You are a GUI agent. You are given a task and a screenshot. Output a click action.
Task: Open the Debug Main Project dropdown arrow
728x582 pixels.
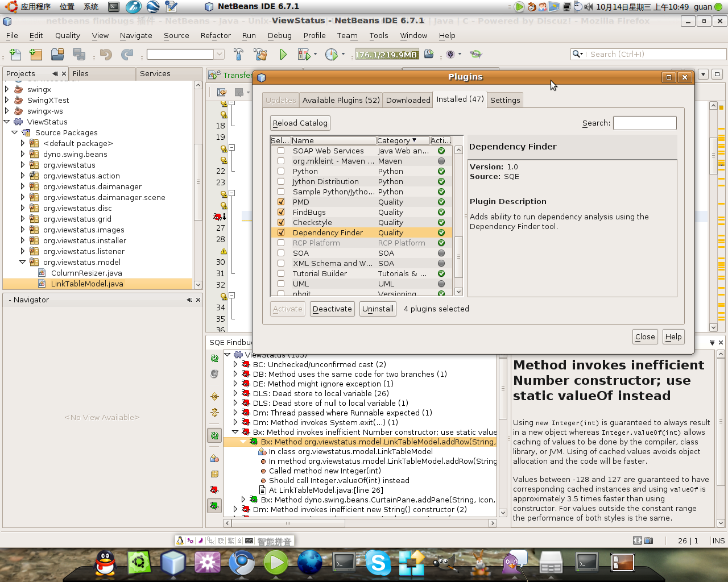pos(315,55)
